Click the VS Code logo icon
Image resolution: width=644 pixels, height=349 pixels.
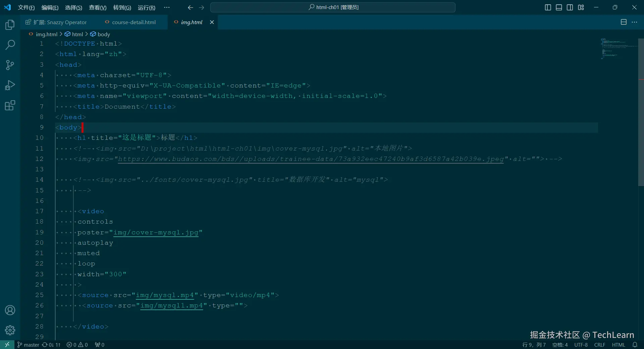7,7
